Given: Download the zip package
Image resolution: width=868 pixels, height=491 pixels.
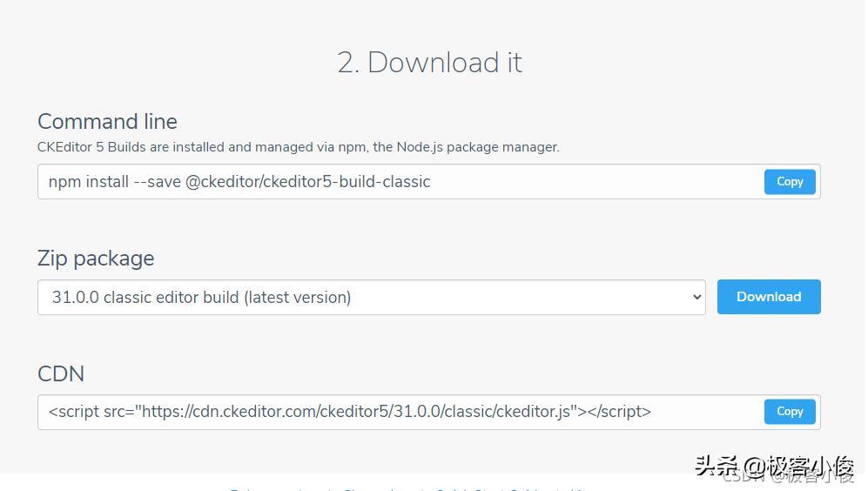Looking at the screenshot, I should [769, 297].
